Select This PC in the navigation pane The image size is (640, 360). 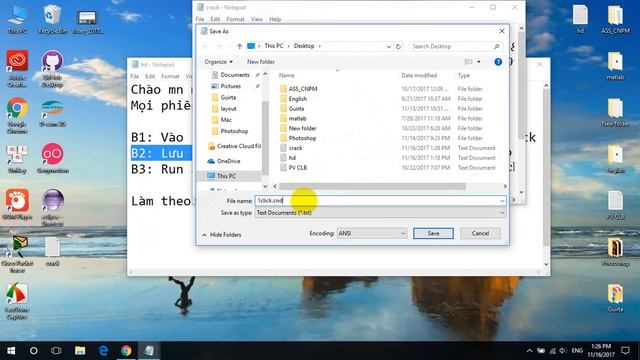tap(226, 176)
